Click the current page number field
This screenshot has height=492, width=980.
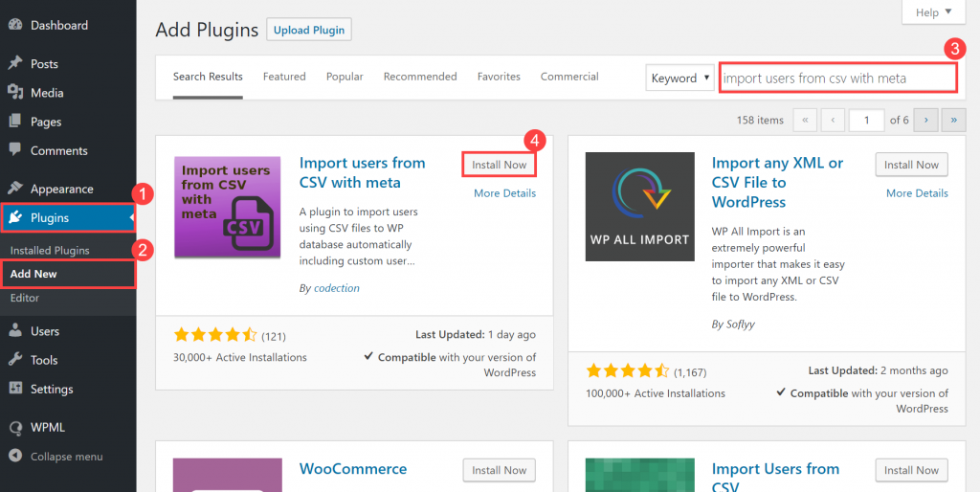[866, 120]
